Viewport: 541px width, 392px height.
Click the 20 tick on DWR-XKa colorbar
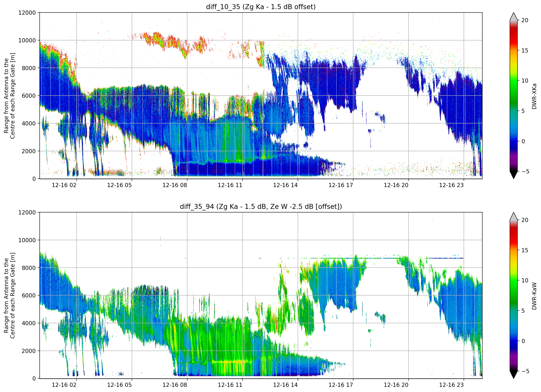[x=525, y=20]
